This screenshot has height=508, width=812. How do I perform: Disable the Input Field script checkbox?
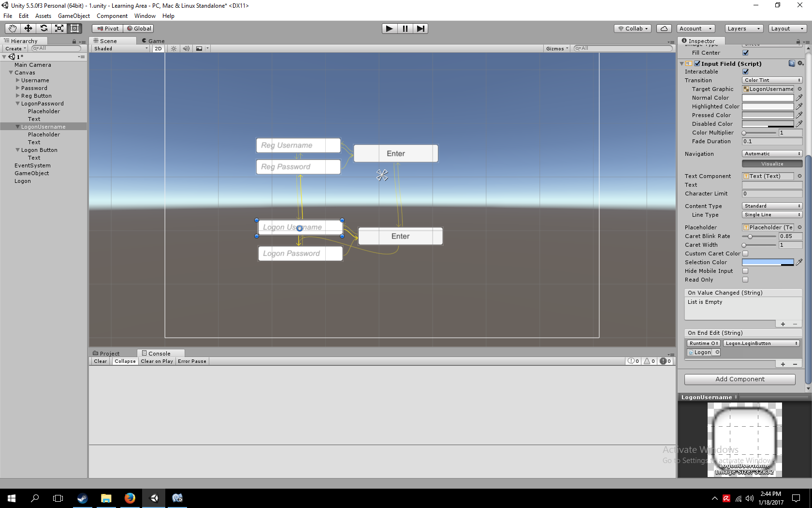coord(697,63)
